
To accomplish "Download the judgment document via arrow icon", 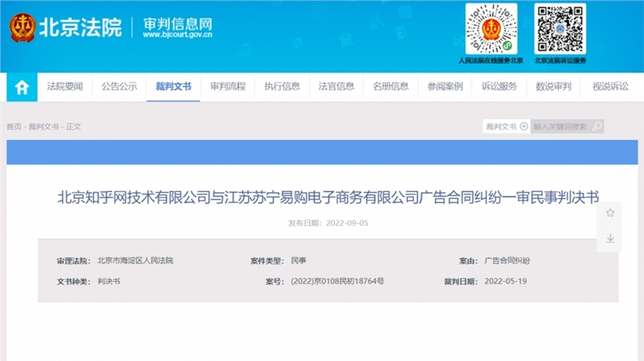I will tap(610, 239).
